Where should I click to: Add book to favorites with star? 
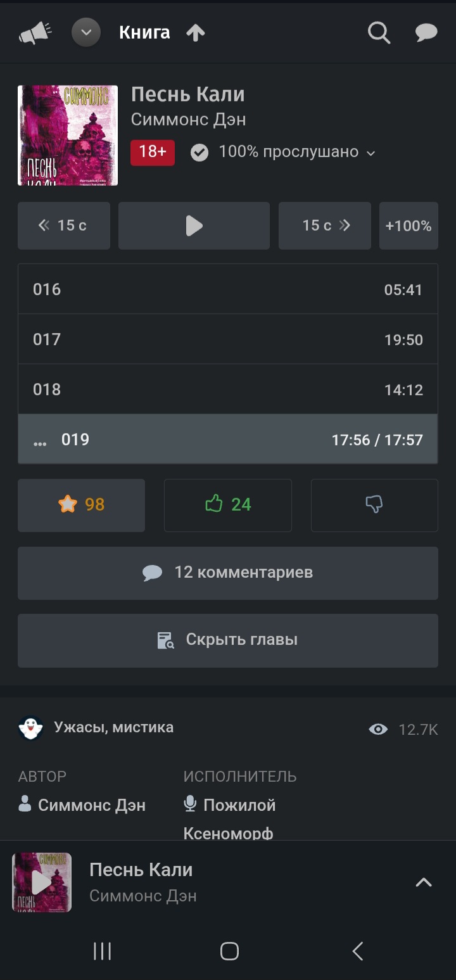click(x=81, y=505)
